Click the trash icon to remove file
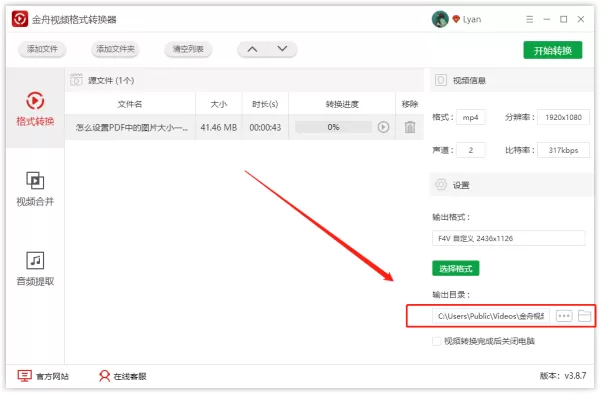The image size is (600, 394). pos(410,127)
